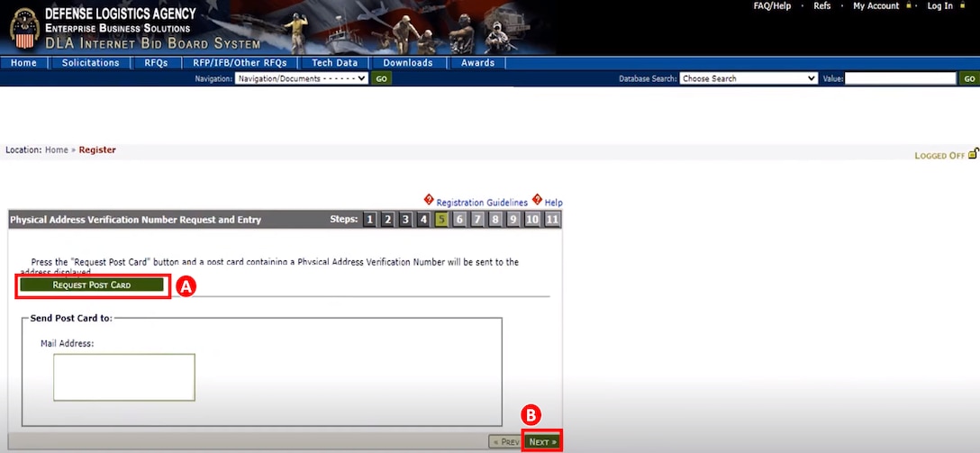Click the database search Value field

pos(900,78)
